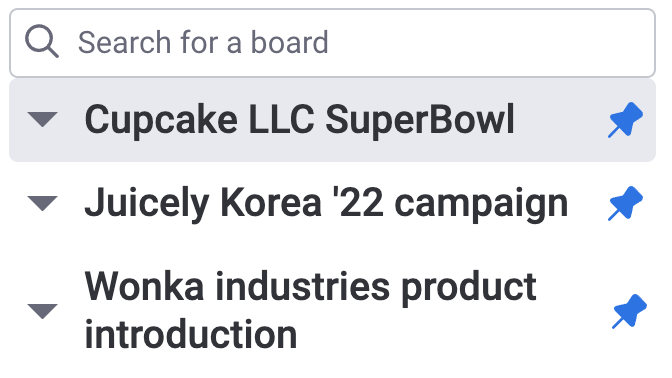Screen dimensions: 672x378
Task: Open the Wonka industries product introduction board
Action: (310, 310)
